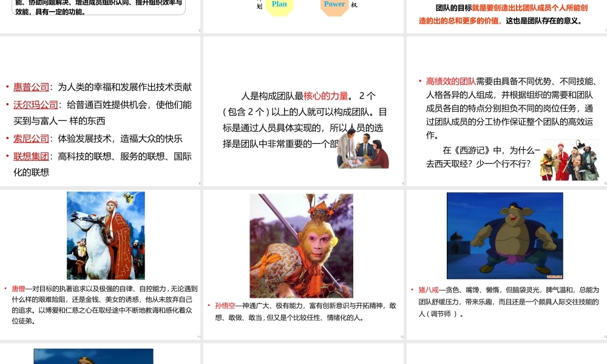Select the Monkey King photo

[301, 246]
